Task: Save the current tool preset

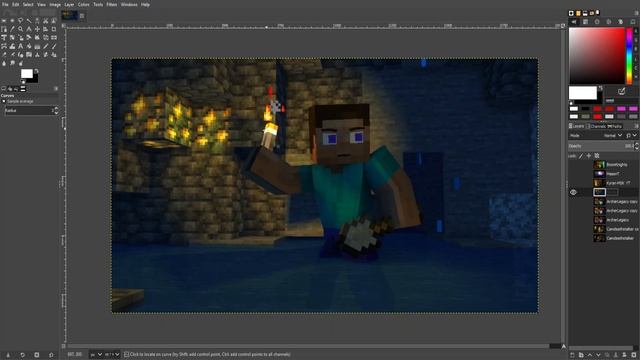Action: (x=8, y=355)
